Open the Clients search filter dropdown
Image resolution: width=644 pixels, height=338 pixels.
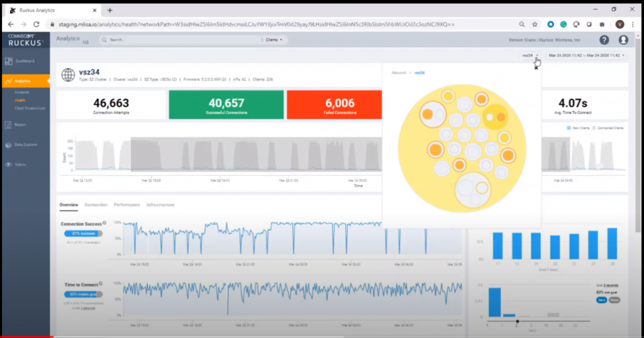[274, 40]
